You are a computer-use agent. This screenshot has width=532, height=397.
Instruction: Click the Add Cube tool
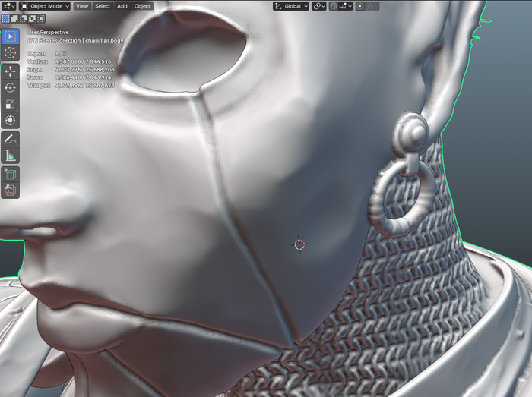click(x=11, y=175)
